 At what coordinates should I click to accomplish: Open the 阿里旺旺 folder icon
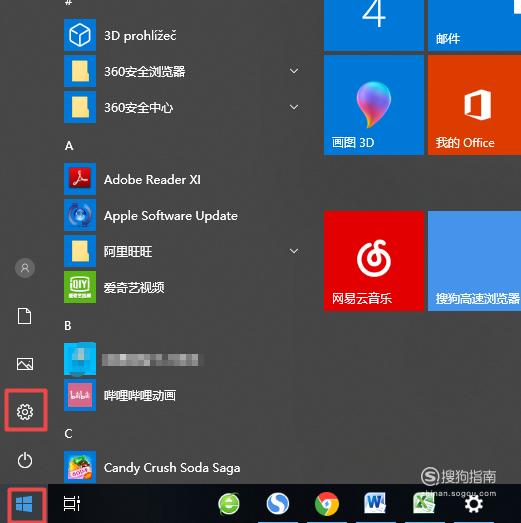tap(80, 251)
